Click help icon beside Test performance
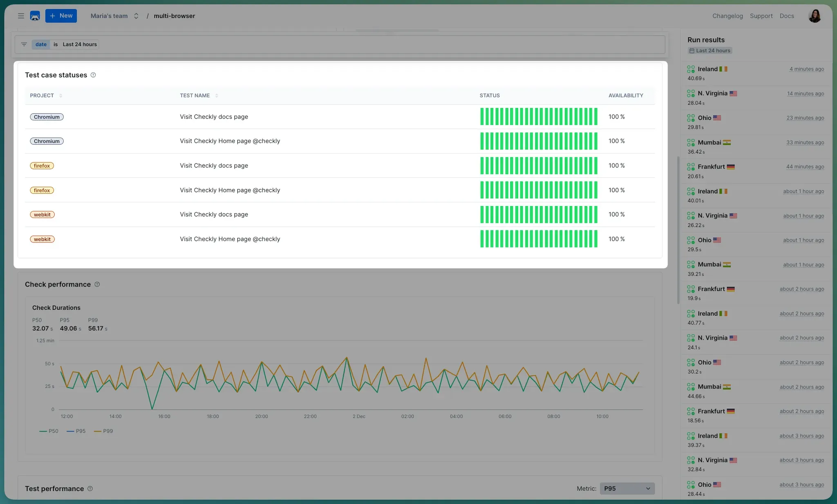Viewport: 837px width, 504px height. tap(90, 488)
